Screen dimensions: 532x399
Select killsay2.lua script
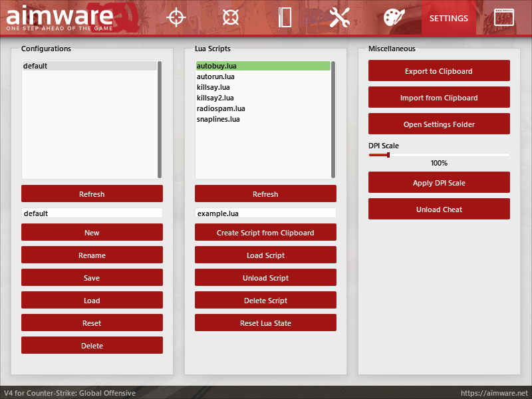(215, 98)
